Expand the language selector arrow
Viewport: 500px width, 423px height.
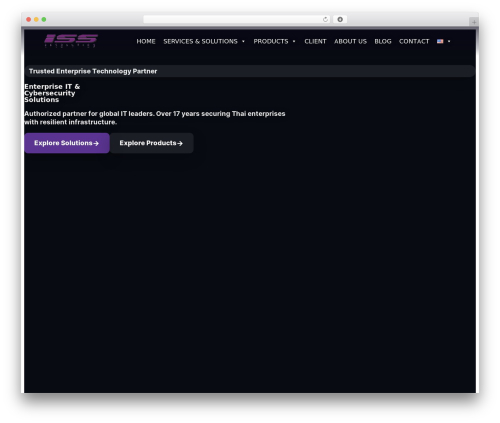[x=449, y=41]
